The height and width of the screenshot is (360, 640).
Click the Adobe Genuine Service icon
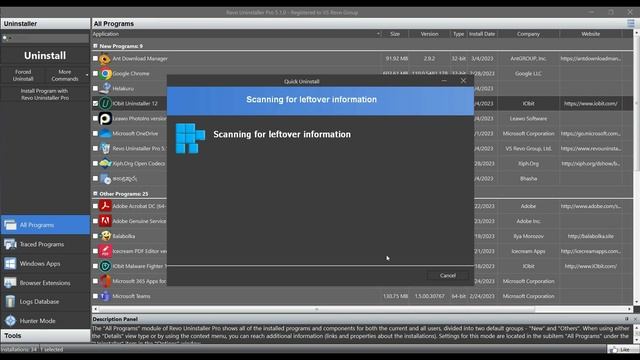[105, 221]
